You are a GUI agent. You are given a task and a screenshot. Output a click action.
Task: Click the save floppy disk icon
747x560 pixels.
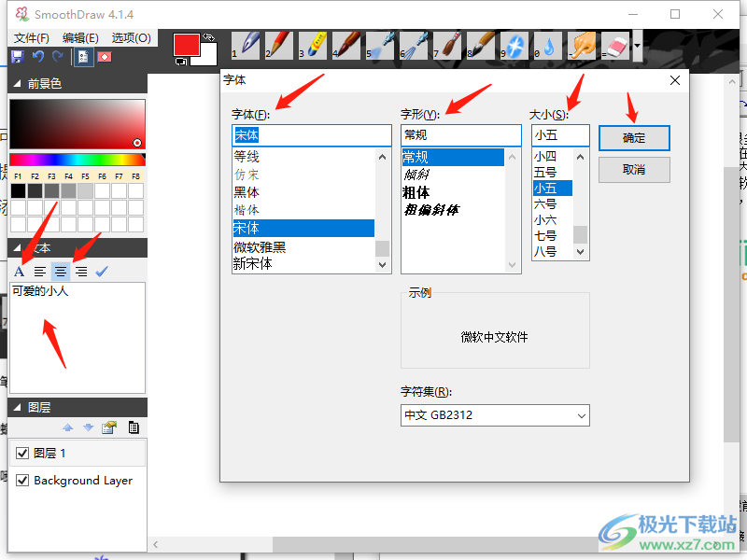[x=18, y=57]
